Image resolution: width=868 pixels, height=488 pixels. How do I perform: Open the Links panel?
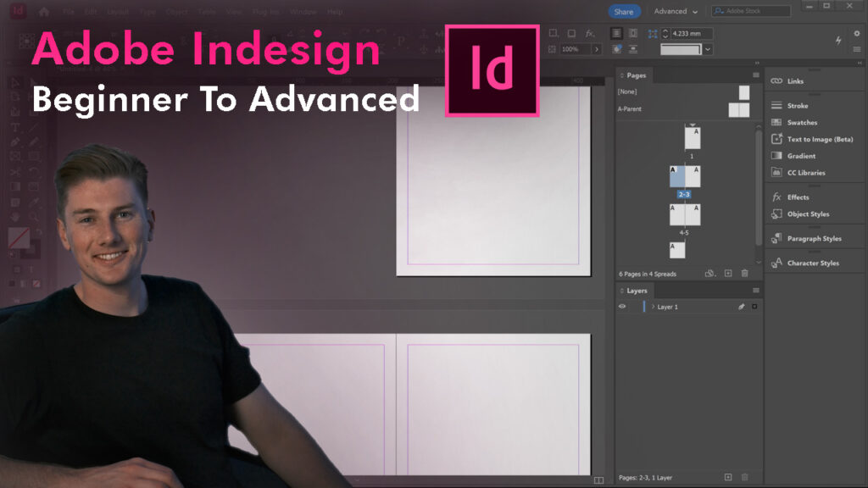(x=795, y=81)
